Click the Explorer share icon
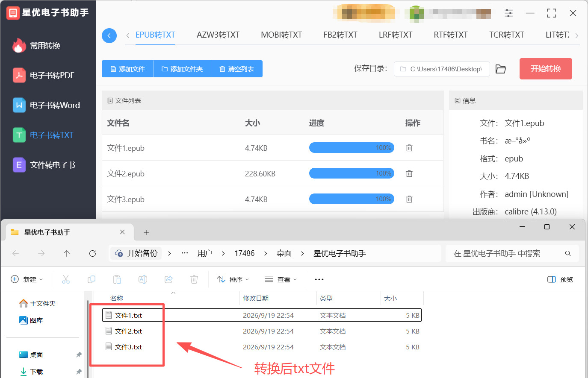The width and height of the screenshot is (588, 378). point(168,279)
